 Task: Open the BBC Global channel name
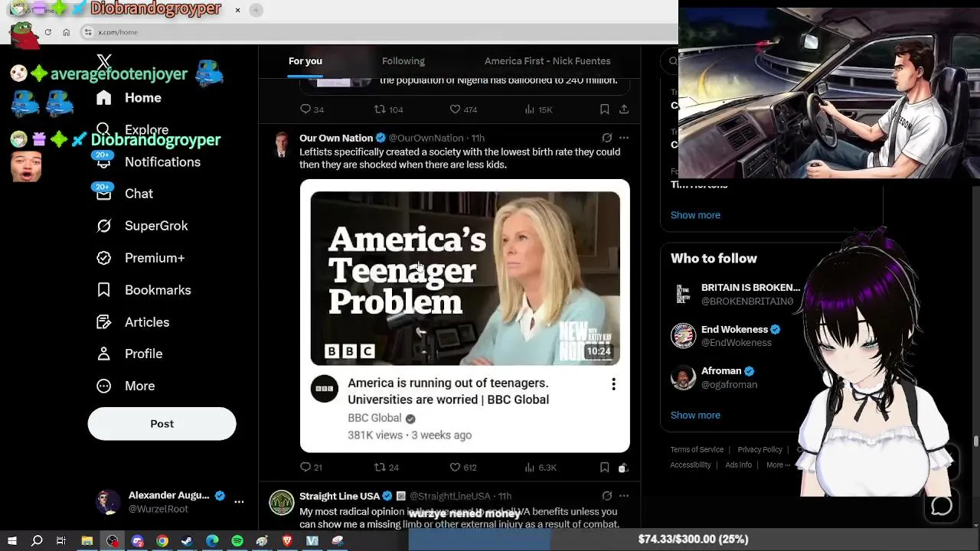point(374,418)
